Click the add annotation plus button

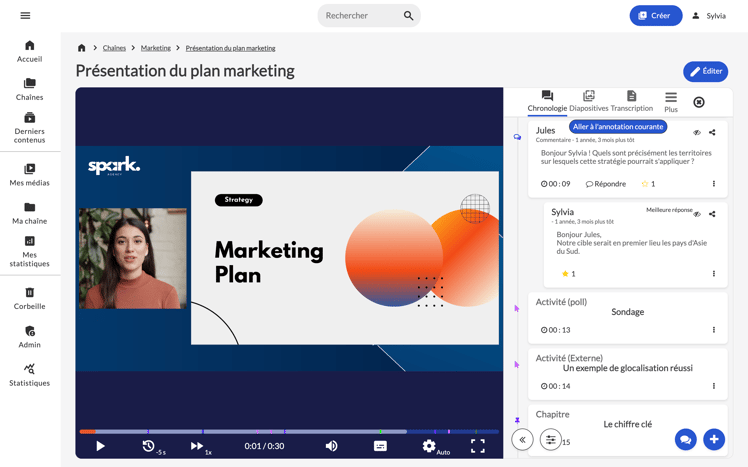(x=713, y=439)
